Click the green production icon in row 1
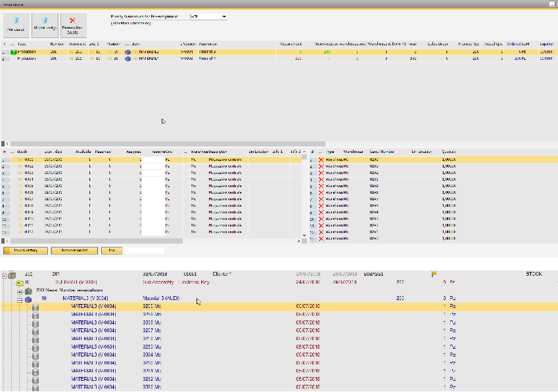 pos(14,53)
